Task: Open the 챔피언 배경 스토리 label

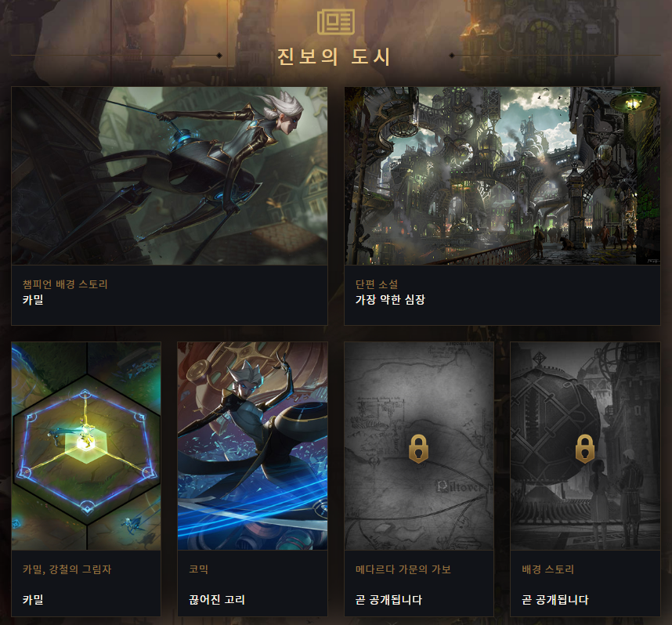Action: (65, 284)
